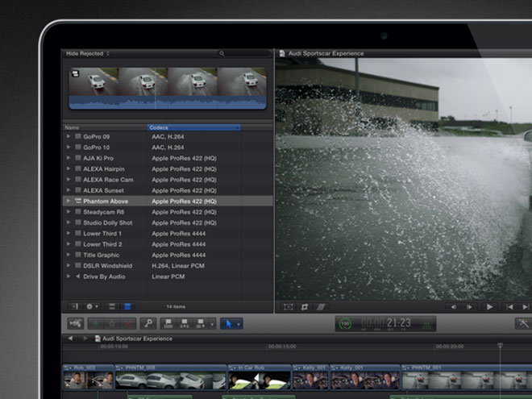This screenshot has height=399, width=532.
Task: Expand the AJA Ki Pro clip row
Action: 69,158
